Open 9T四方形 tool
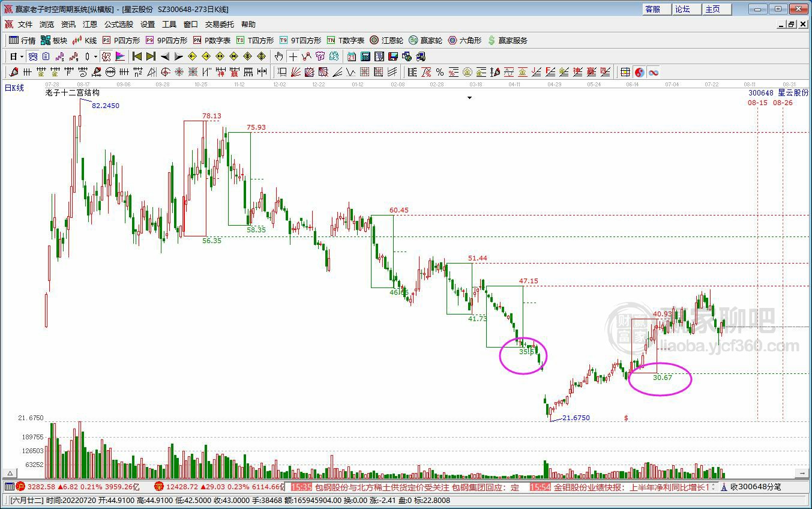The height and width of the screenshot is (509, 812). click(x=300, y=40)
